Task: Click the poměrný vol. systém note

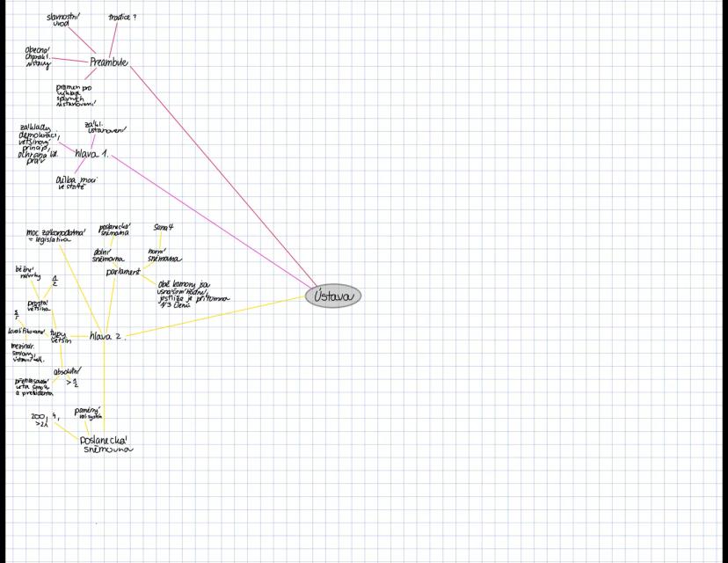Action: (x=88, y=413)
